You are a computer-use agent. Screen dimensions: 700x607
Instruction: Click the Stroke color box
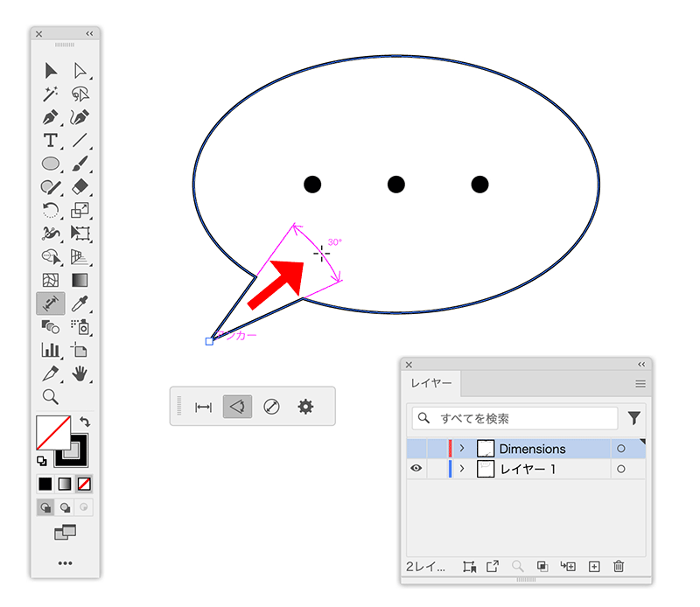pyautogui.click(x=80, y=458)
